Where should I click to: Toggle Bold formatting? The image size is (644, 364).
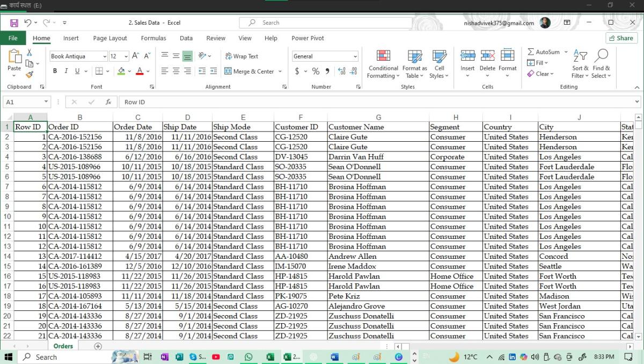(55, 71)
